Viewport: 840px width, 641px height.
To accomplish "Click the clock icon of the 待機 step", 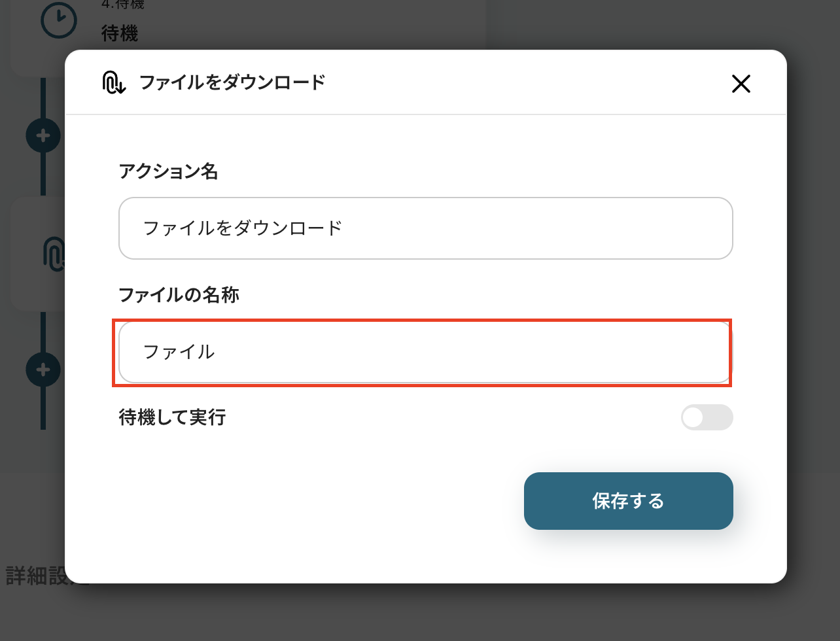I will (x=58, y=20).
